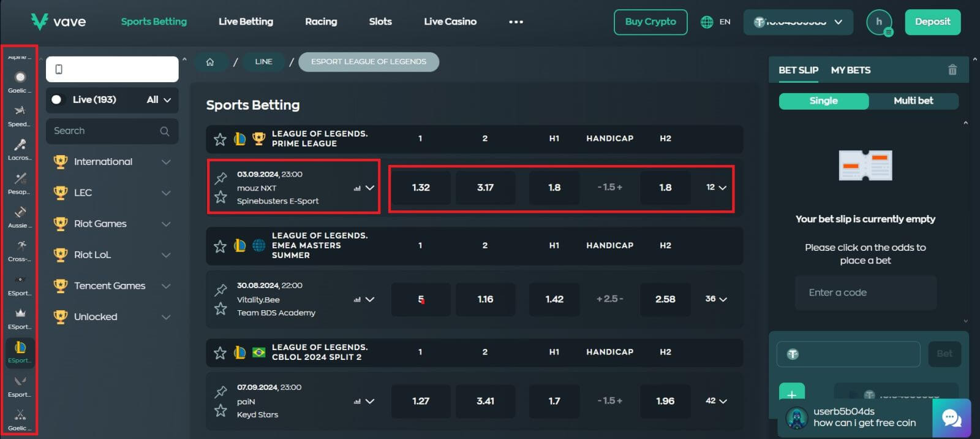Open the ESport crown icon in sidebar
Image resolution: width=980 pixels, height=439 pixels.
(20, 313)
